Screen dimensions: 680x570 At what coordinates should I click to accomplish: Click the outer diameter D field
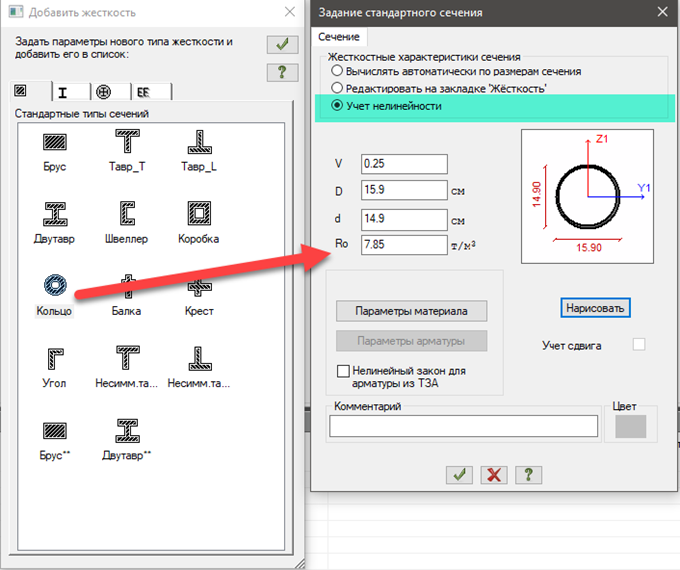pos(404,190)
